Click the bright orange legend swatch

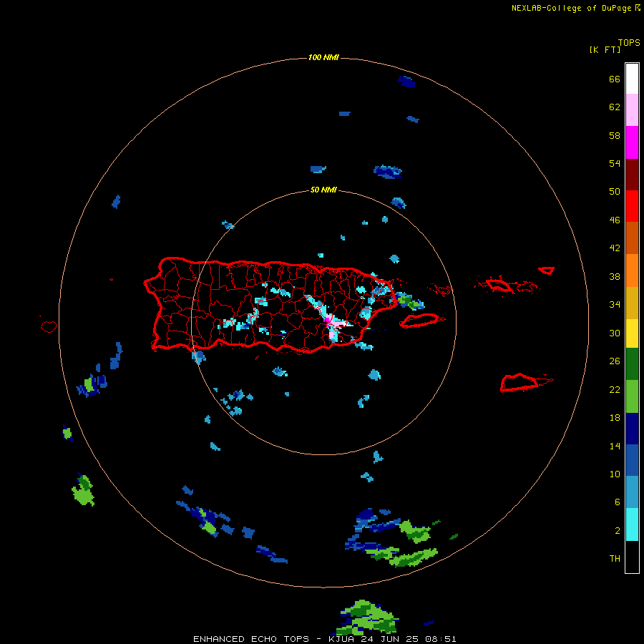point(632,270)
